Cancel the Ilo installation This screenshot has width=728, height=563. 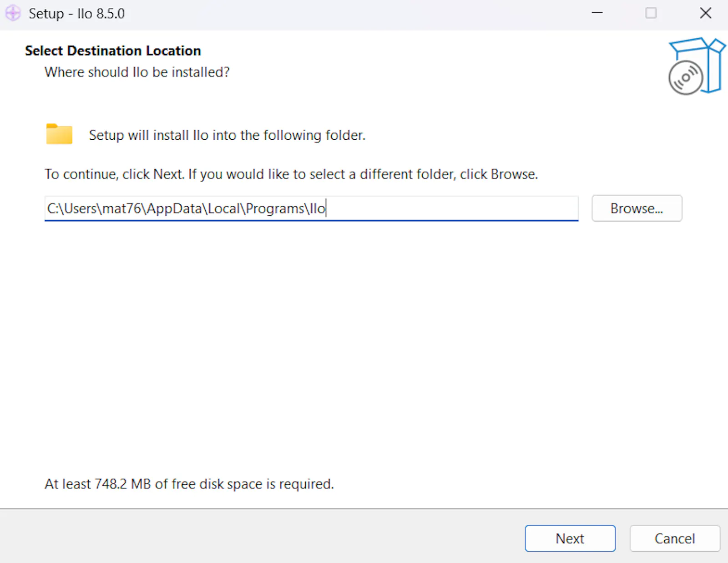tap(675, 538)
